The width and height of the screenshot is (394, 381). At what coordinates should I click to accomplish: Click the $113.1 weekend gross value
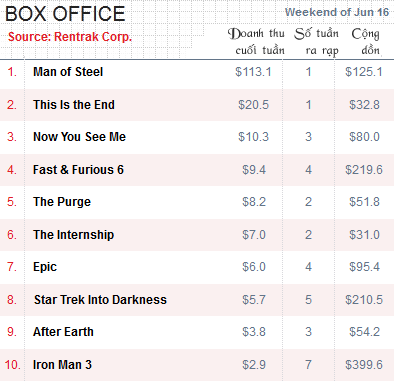coord(253,72)
